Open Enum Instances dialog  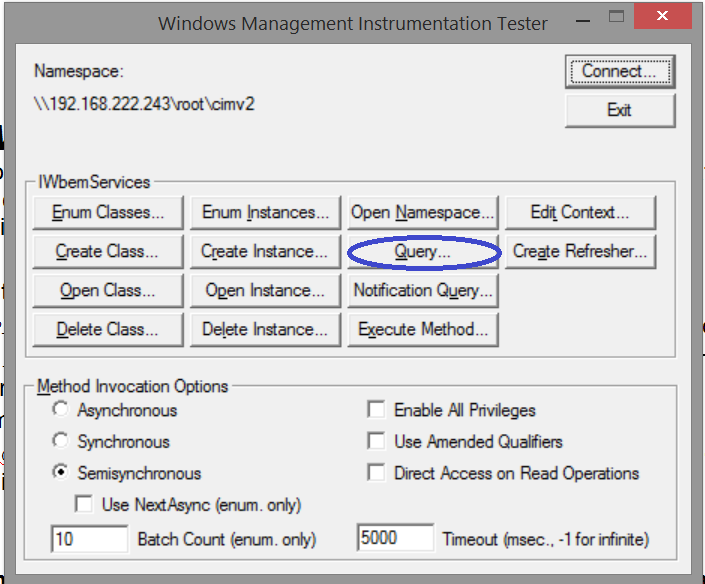click(x=265, y=212)
